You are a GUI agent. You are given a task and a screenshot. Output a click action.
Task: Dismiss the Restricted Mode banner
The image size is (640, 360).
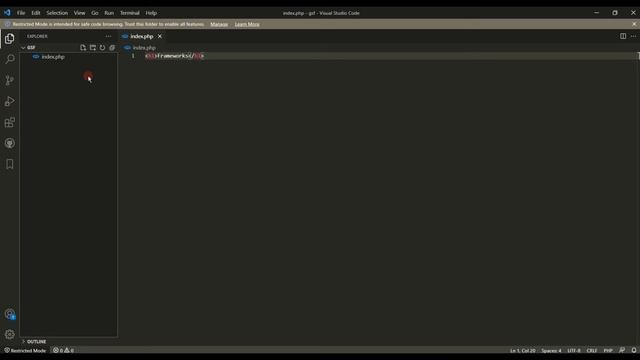(x=634, y=24)
